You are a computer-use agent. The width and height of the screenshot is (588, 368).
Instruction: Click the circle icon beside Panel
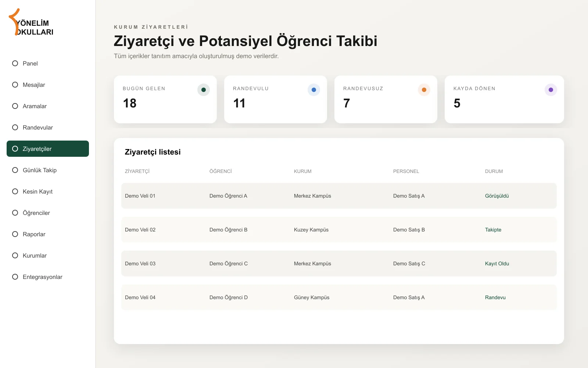click(x=15, y=63)
